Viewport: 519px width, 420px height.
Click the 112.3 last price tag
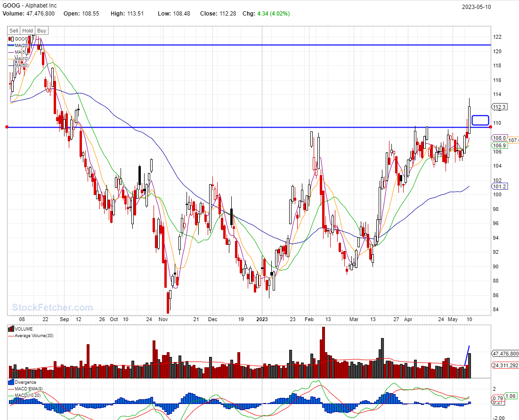point(499,107)
